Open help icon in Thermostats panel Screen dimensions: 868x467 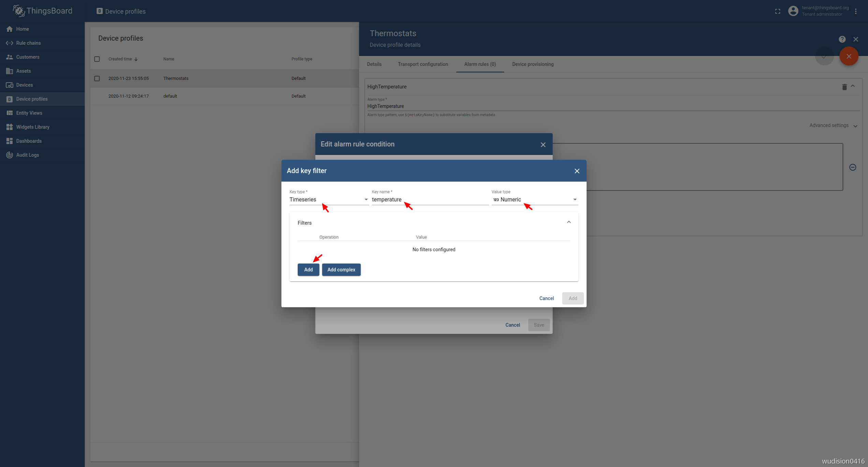click(842, 39)
